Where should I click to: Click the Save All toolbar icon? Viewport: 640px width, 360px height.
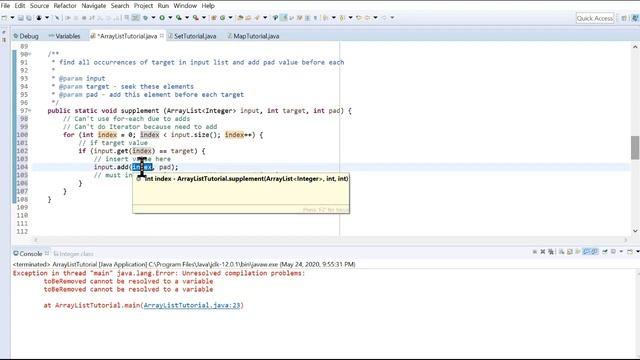point(29,18)
